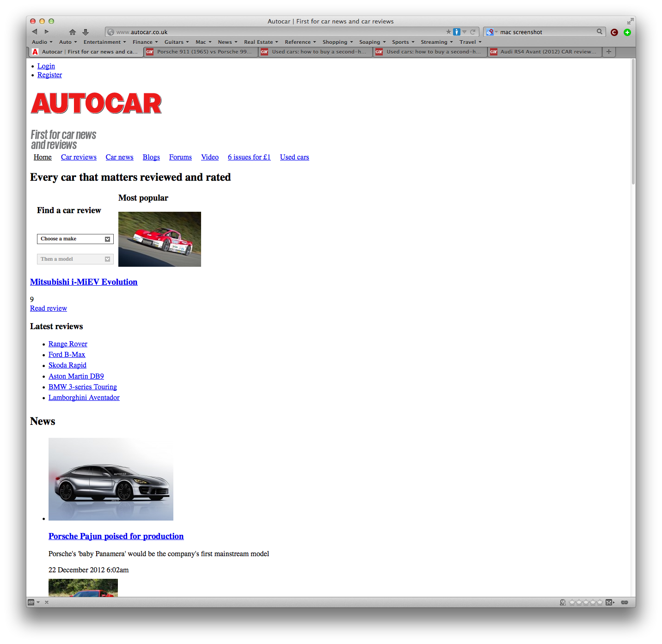The height and width of the screenshot is (644, 662).
Task: Open the Used cars nav link
Action: (x=294, y=157)
